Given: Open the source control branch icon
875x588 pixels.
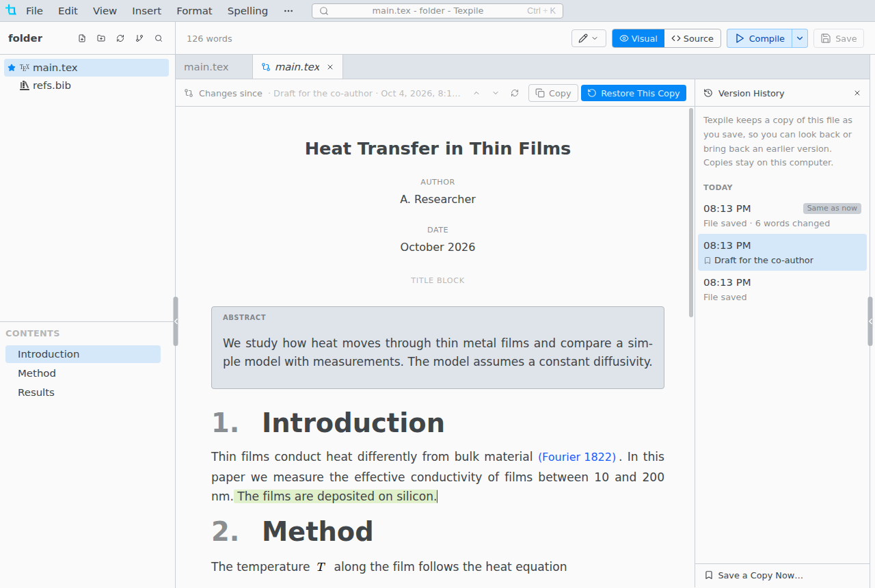Looking at the screenshot, I should (139, 38).
